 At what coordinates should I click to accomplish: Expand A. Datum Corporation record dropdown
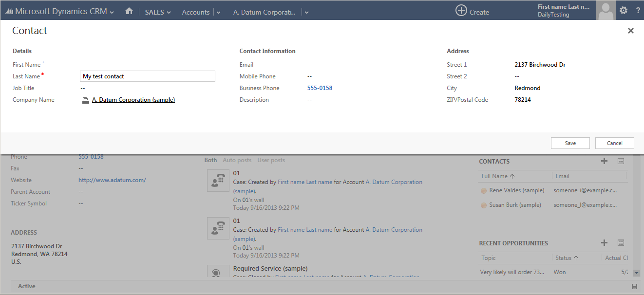point(306,12)
